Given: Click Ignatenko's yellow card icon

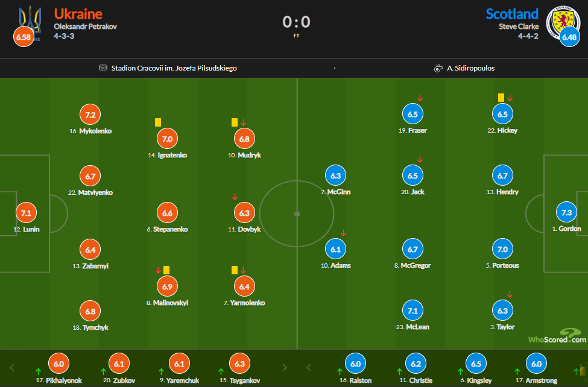Looking at the screenshot, I should pos(158,122).
